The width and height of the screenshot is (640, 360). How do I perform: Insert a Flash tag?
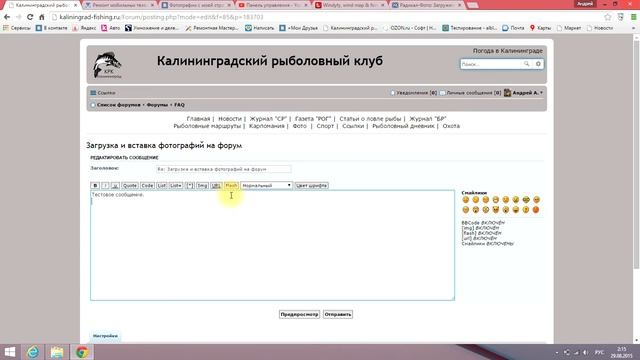coord(231,185)
